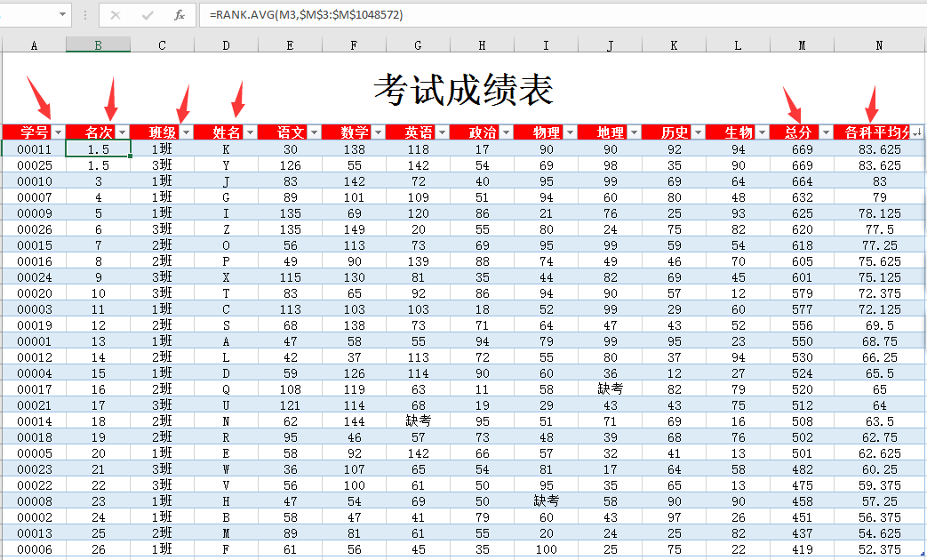The width and height of the screenshot is (927, 560).
Task: Open the 姓名 filter dropdown
Action: 250,132
